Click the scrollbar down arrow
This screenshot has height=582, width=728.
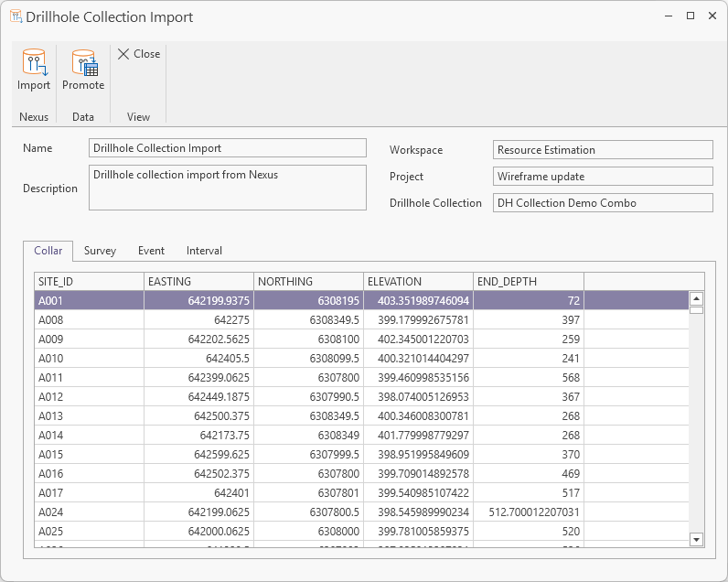click(x=696, y=540)
